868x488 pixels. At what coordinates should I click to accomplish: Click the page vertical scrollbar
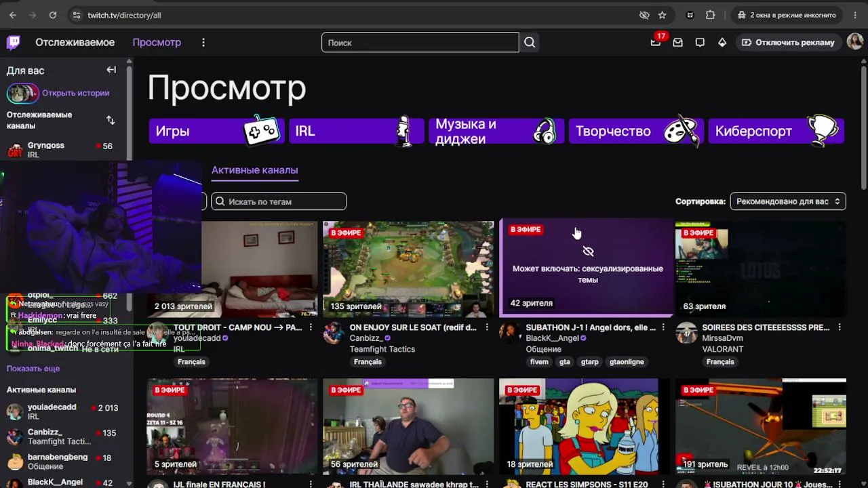pos(864,129)
